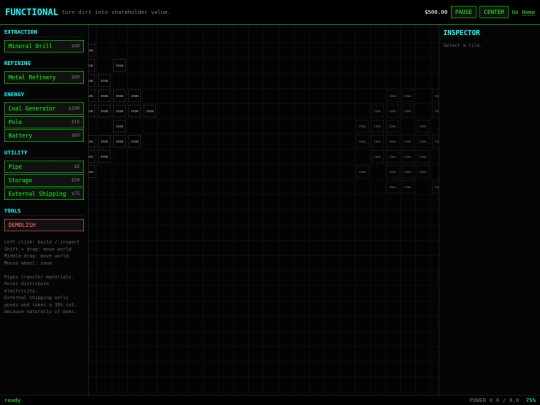Screen dimensions: 540x405
Task: Click the ENERGY section heading
Action: 14,94
